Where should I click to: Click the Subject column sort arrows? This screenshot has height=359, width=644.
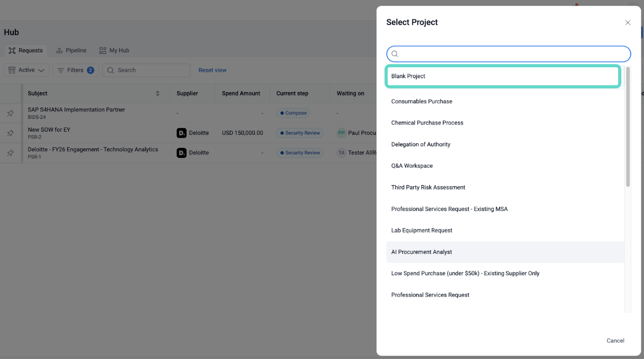click(x=157, y=93)
